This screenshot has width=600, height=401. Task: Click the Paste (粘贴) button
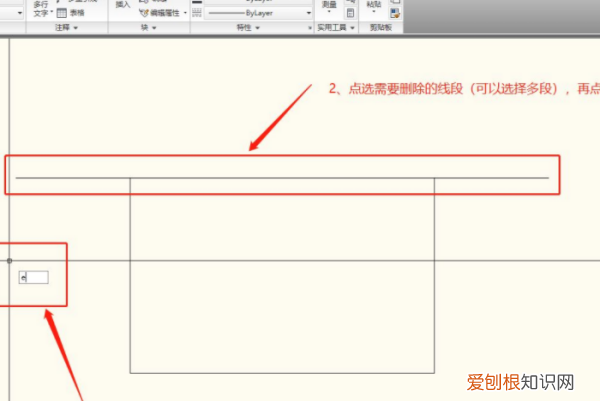coord(374,7)
